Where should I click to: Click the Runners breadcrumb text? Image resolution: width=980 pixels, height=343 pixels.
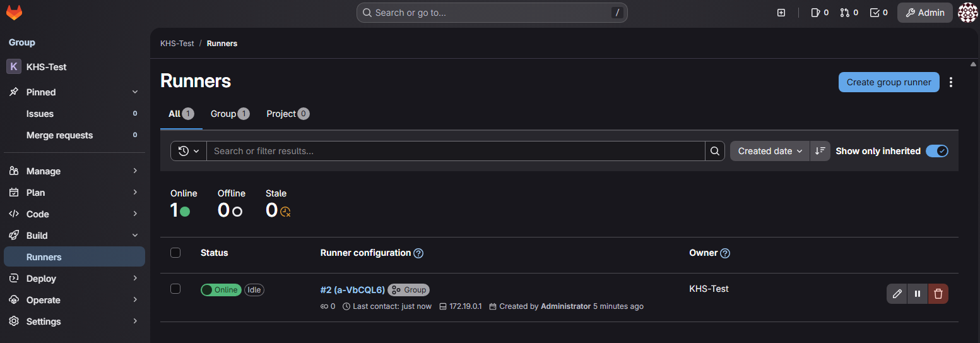tap(222, 44)
